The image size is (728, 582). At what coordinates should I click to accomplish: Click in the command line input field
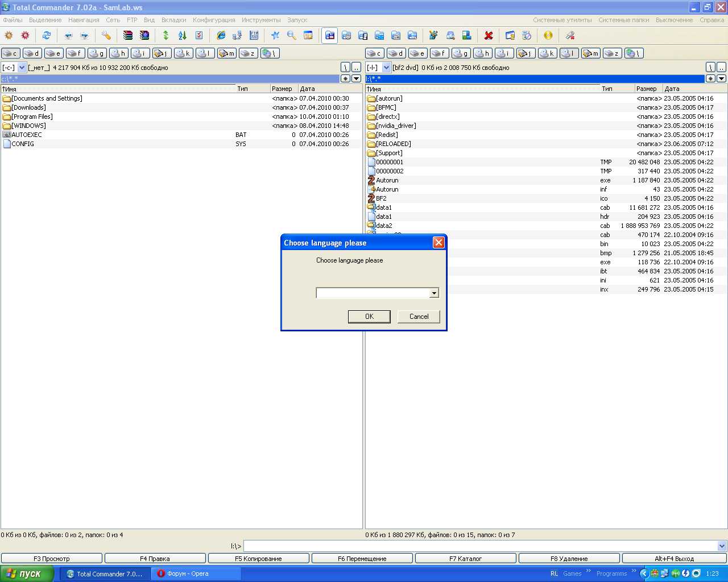481,546
